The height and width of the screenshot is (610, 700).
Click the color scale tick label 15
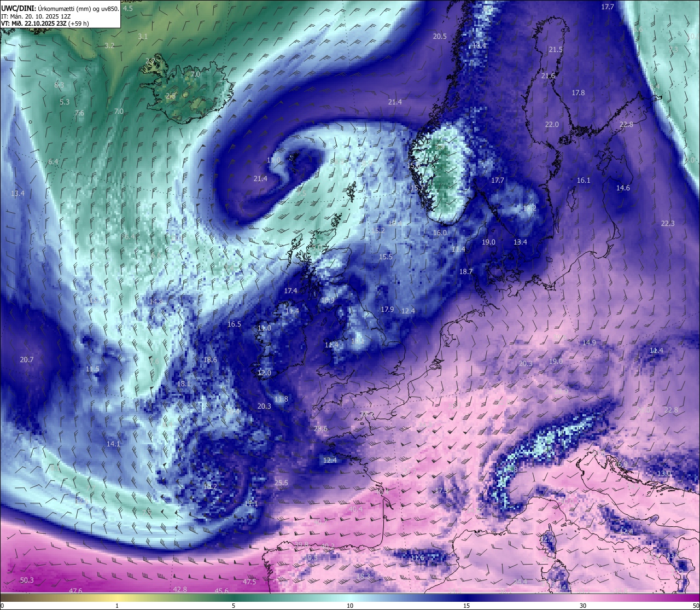466,606
